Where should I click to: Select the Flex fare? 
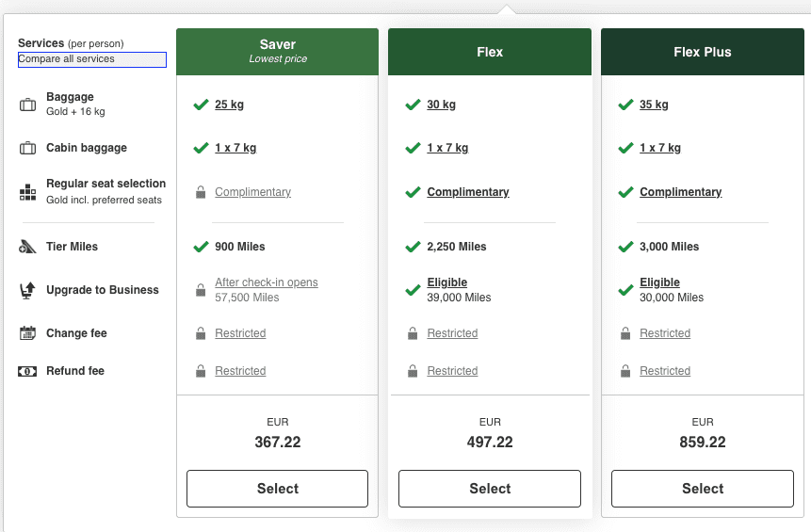(x=489, y=489)
